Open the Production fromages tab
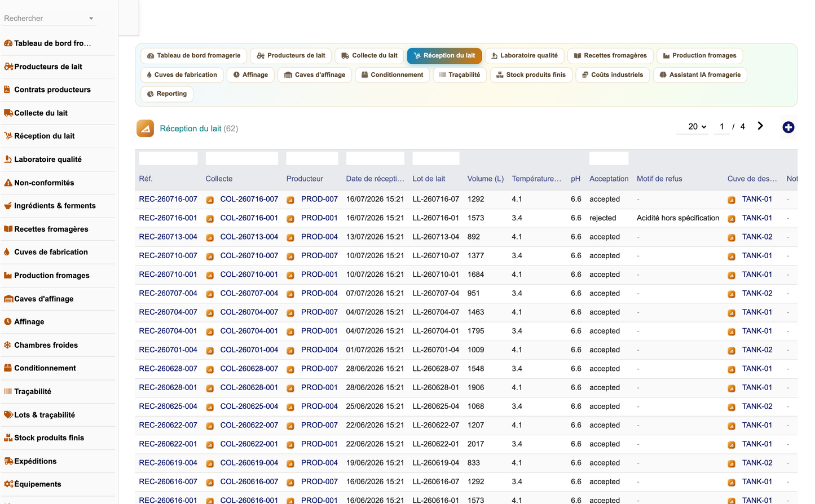 (699, 56)
